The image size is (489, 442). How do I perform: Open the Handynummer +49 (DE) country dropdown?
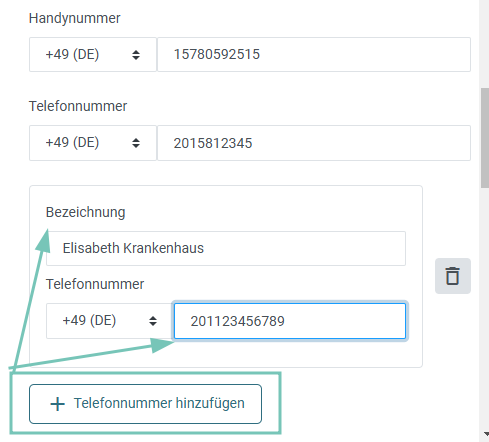point(93,54)
